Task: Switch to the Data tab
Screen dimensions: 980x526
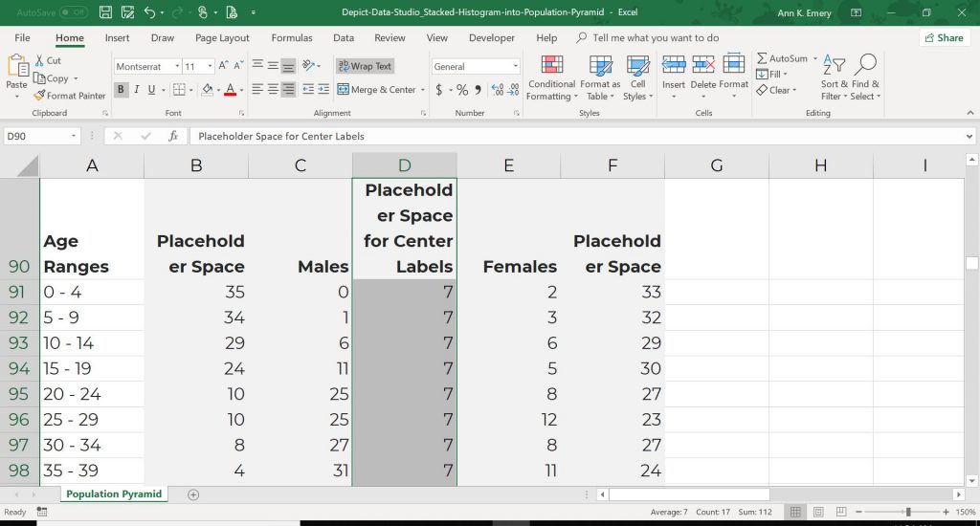Action: click(x=344, y=38)
